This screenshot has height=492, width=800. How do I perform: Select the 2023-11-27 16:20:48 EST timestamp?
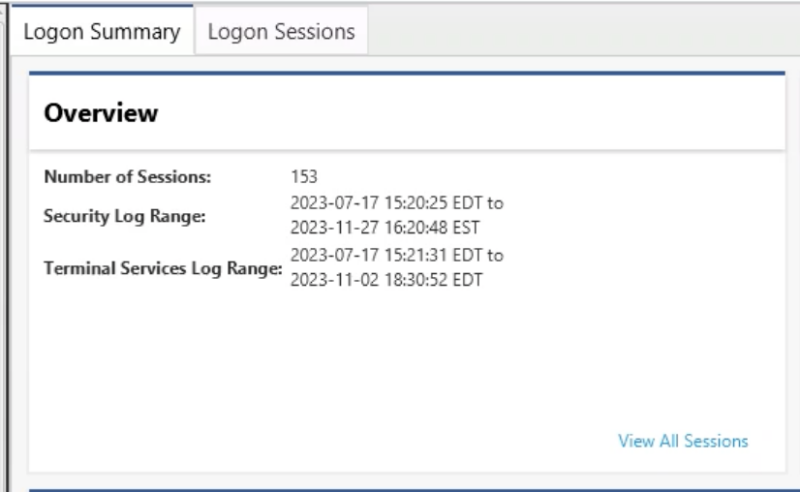click(385, 228)
